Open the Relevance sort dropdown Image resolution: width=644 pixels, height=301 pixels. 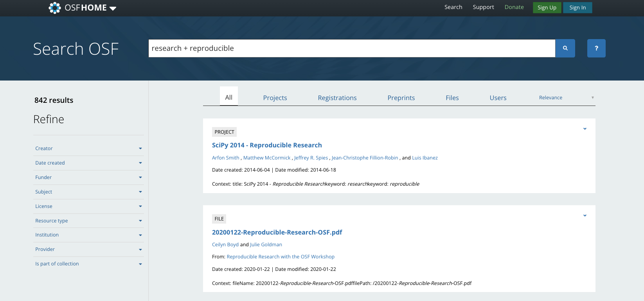click(566, 97)
